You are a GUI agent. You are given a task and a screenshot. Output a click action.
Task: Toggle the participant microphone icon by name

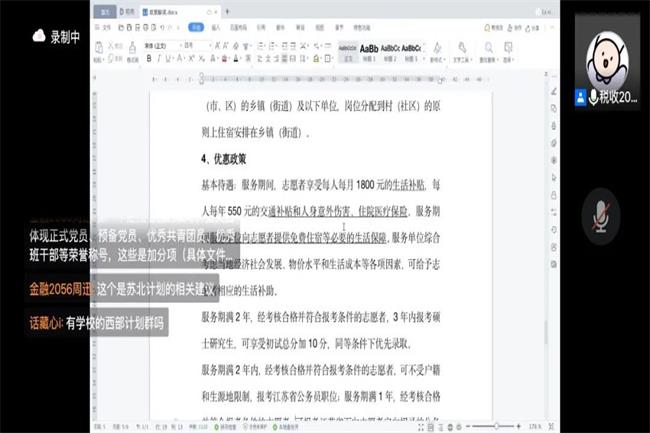tap(594, 96)
